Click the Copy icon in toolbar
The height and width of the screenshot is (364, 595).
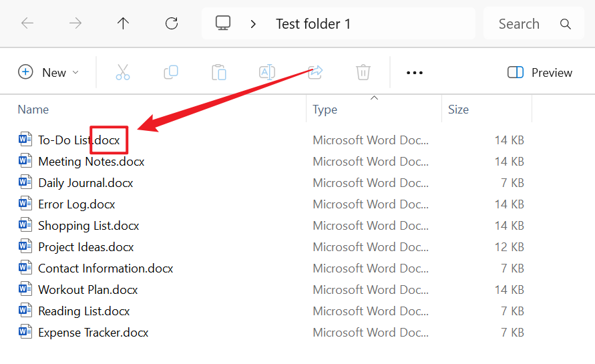(x=171, y=72)
